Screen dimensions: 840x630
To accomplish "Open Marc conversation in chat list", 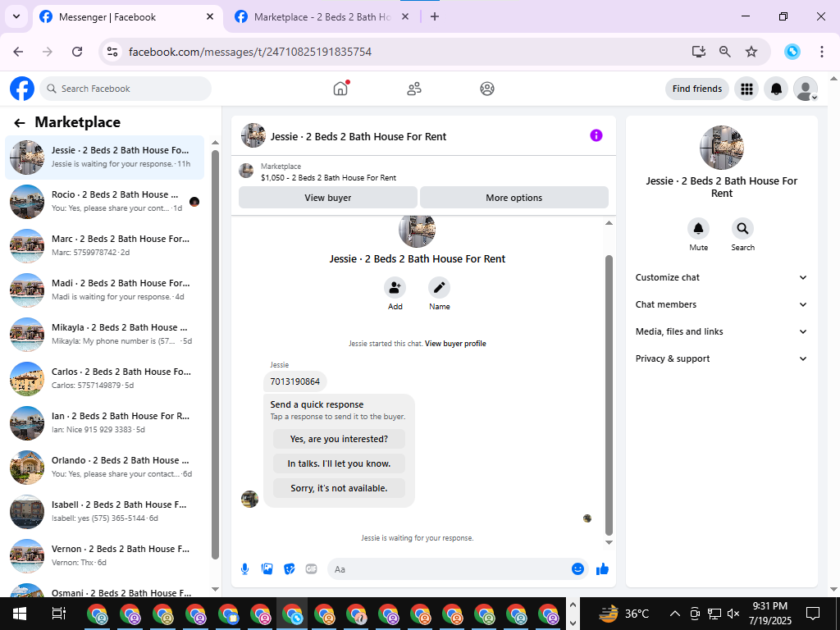I will [104, 246].
